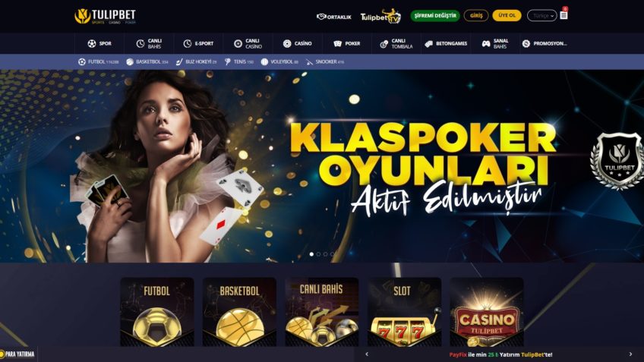Click the Şifremi Değiştir button
The height and width of the screenshot is (362, 644).
click(435, 16)
